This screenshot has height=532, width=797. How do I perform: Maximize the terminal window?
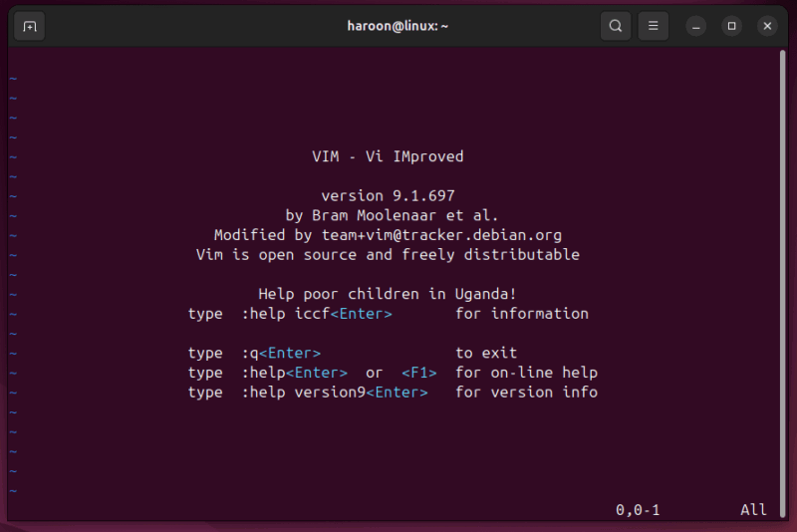pos(731,26)
